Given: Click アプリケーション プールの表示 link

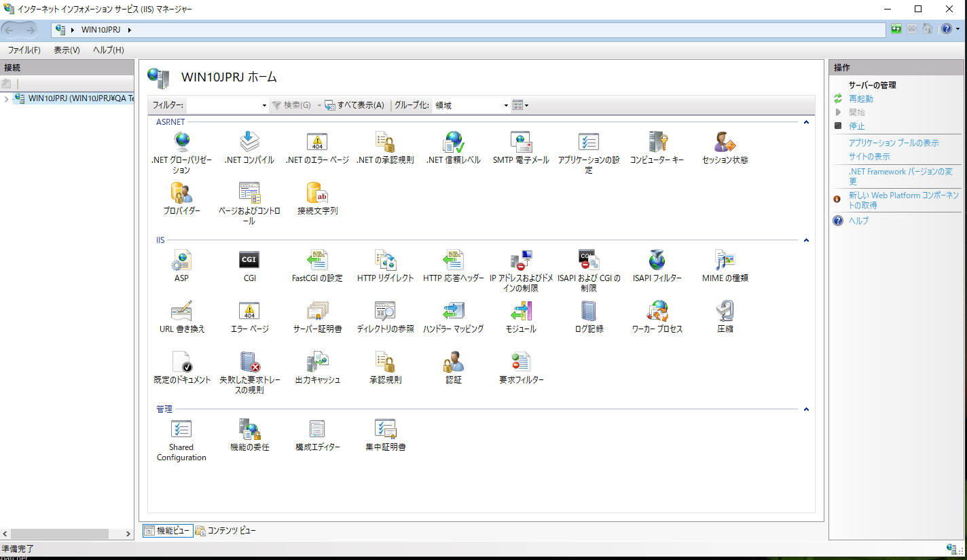Looking at the screenshot, I should pyautogui.click(x=893, y=143).
